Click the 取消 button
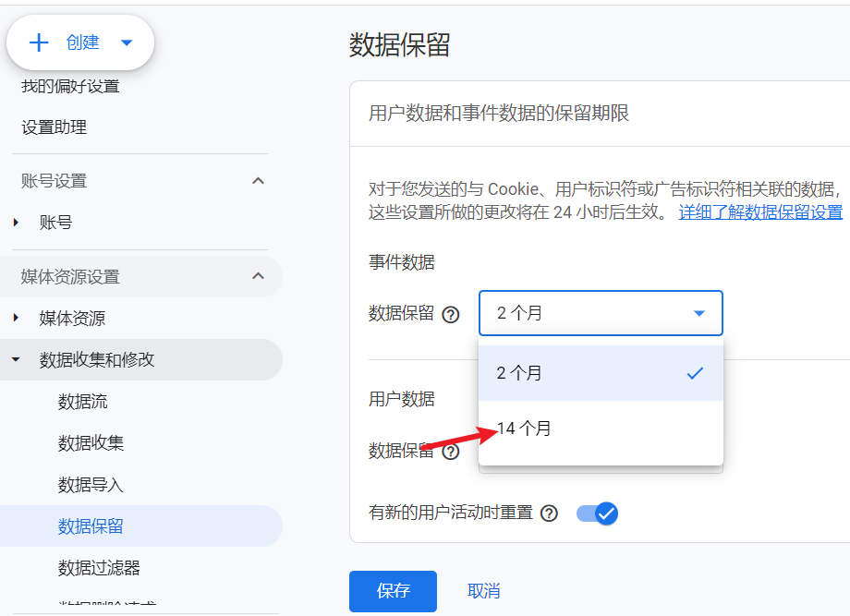The width and height of the screenshot is (850, 616). (x=483, y=591)
